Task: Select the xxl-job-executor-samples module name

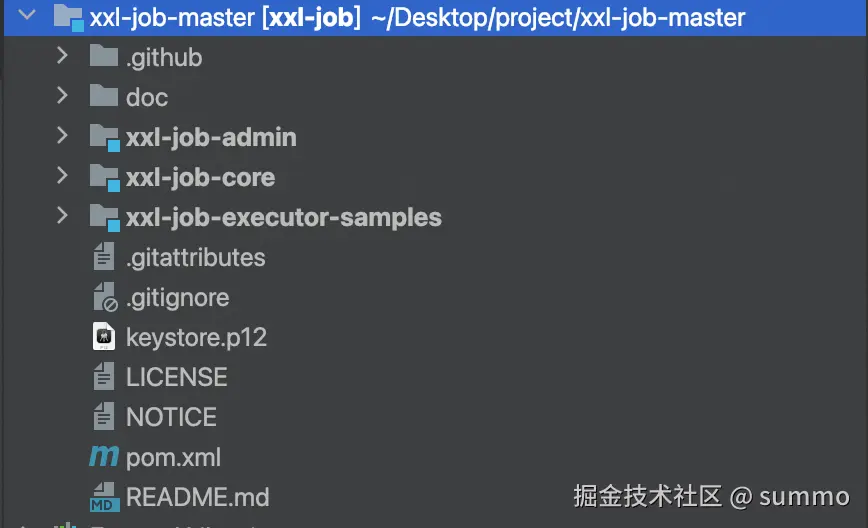Action: [x=283, y=217]
